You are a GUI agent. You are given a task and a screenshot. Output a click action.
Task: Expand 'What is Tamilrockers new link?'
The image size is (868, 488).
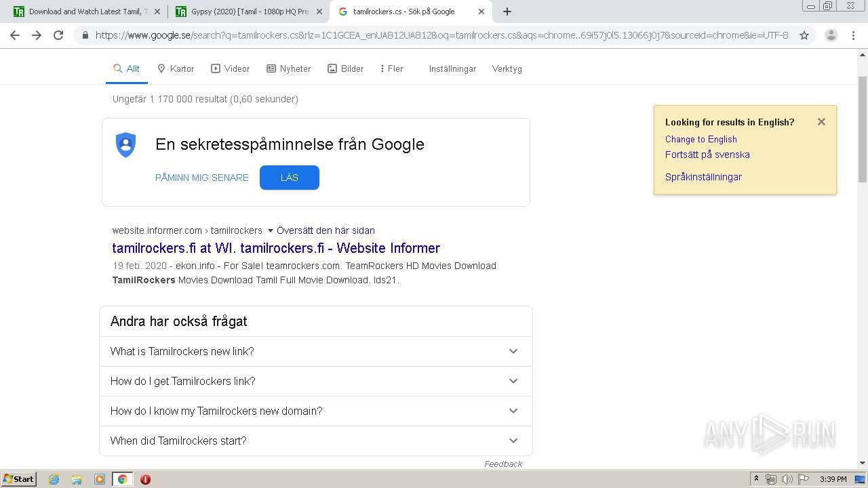pyautogui.click(x=316, y=351)
